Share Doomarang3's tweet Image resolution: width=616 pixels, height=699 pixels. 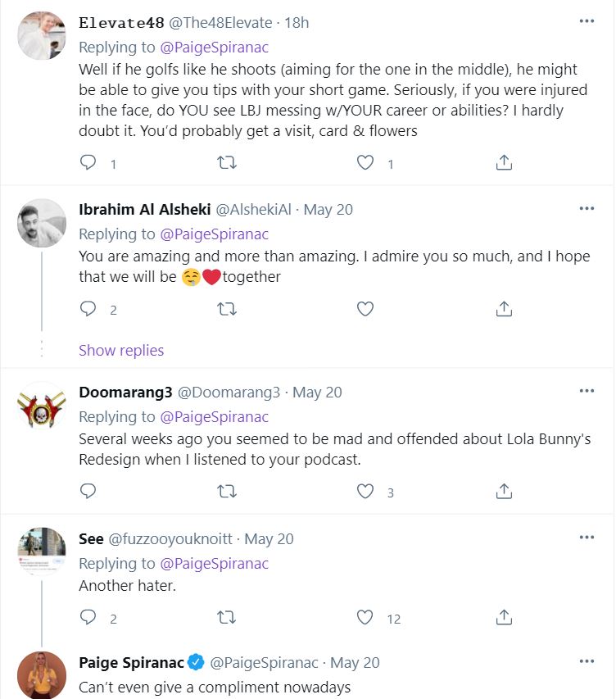tap(505, 492)
